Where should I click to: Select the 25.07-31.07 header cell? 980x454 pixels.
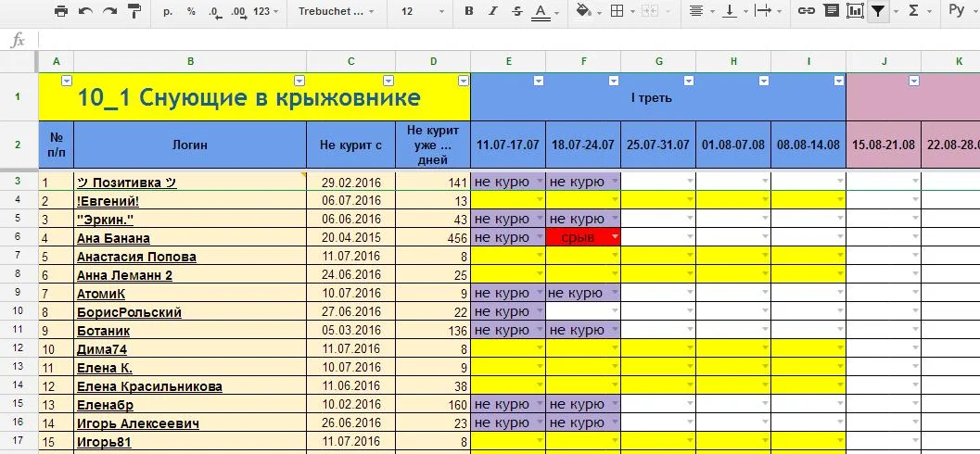tap(658, 145)
